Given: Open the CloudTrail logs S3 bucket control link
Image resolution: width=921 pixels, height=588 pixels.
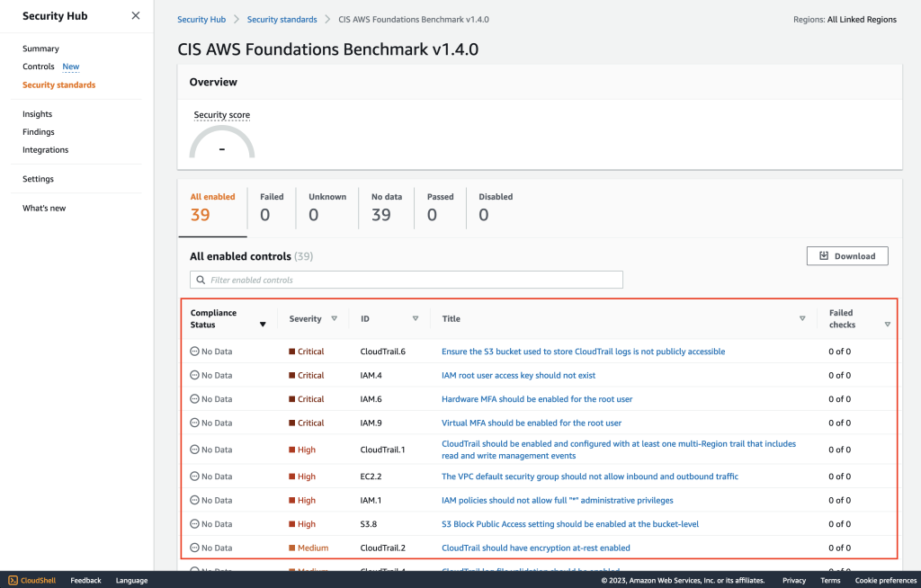Looking at the screenshot, I should pos(583,352).
